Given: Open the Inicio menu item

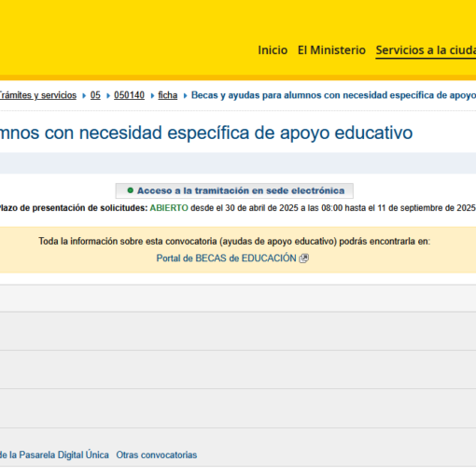Looking at the screenshot, I should click(273, 50).
